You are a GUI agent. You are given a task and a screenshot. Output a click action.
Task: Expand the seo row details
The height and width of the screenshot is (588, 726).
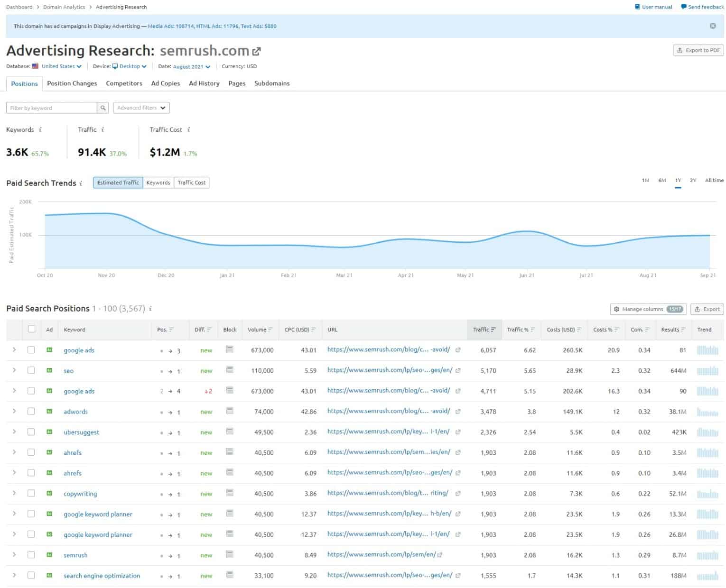click(14, 370)
